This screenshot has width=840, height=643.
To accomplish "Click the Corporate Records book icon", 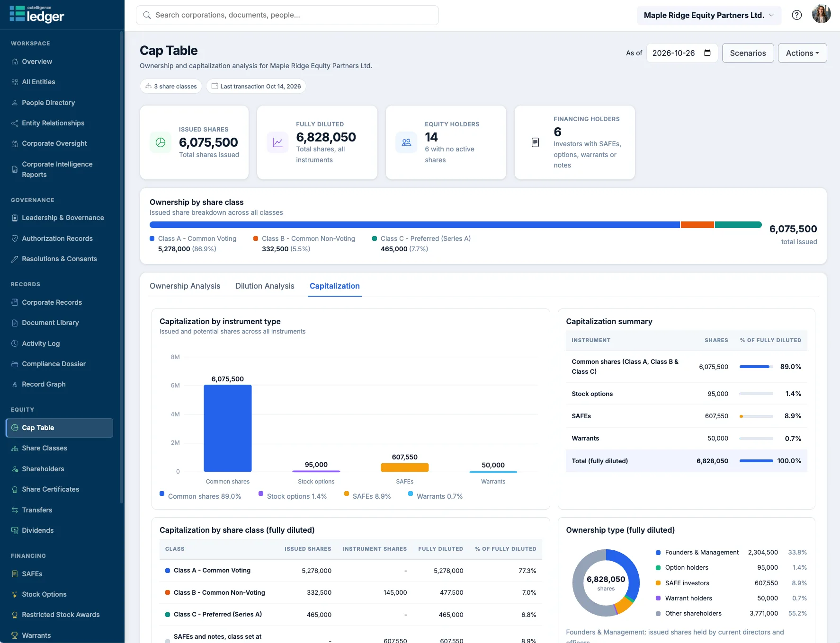I will point(15,302).
